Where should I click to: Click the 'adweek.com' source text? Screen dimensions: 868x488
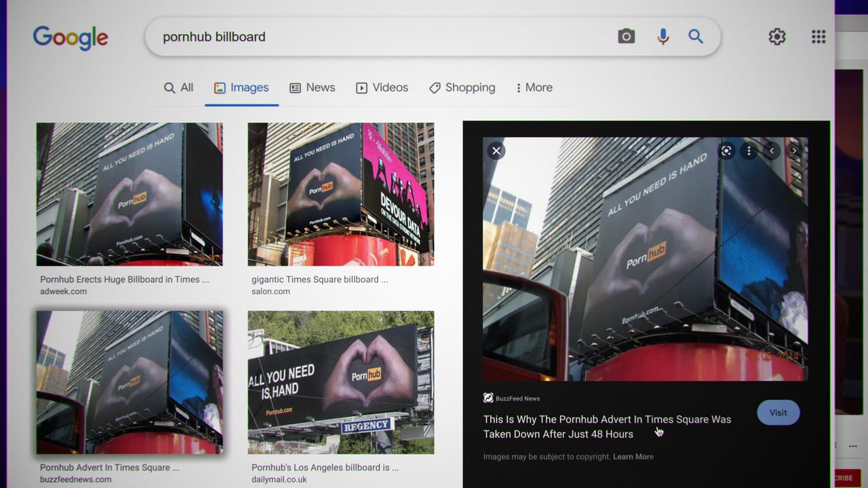point(63,291)
